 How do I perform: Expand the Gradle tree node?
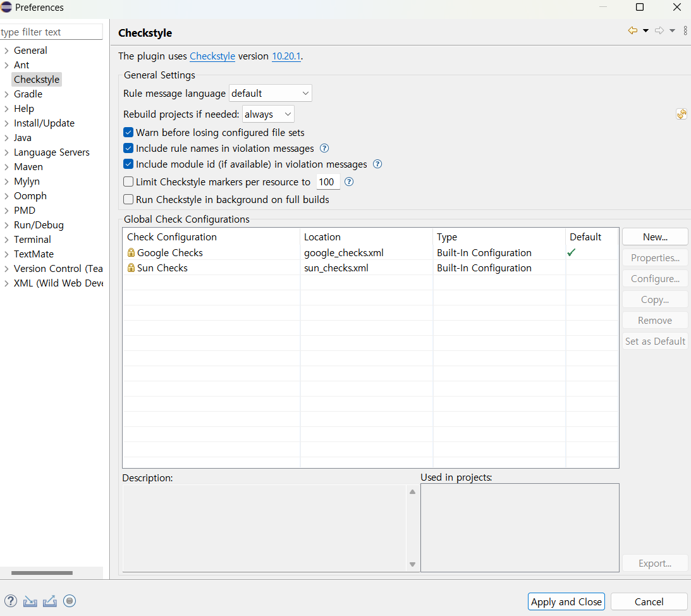[6, 94]
